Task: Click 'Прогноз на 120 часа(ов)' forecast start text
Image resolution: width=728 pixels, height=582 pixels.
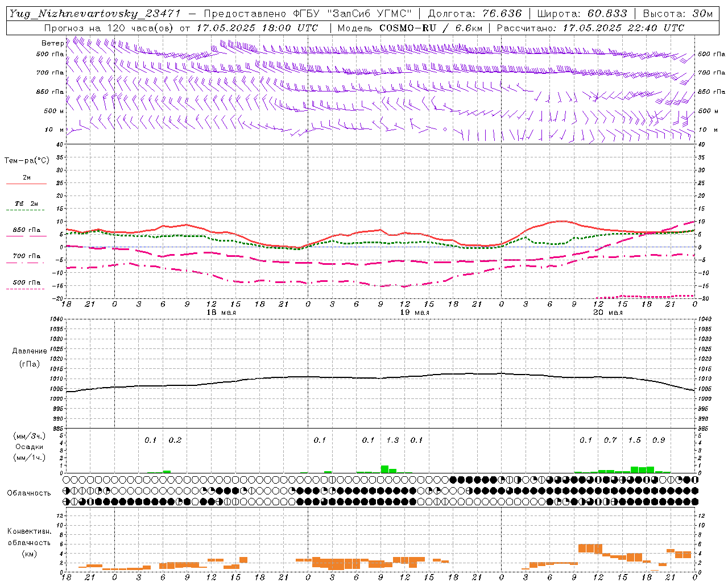Action: pyautogui.click(x=109, y=28)
